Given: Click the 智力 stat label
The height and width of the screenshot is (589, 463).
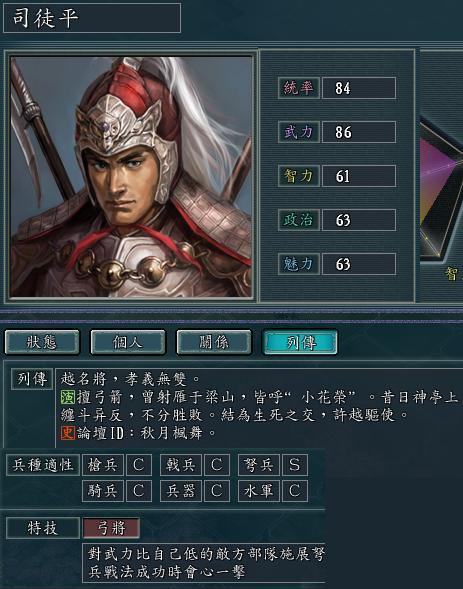Looking at the screenshot, I should tap(299, 176).
